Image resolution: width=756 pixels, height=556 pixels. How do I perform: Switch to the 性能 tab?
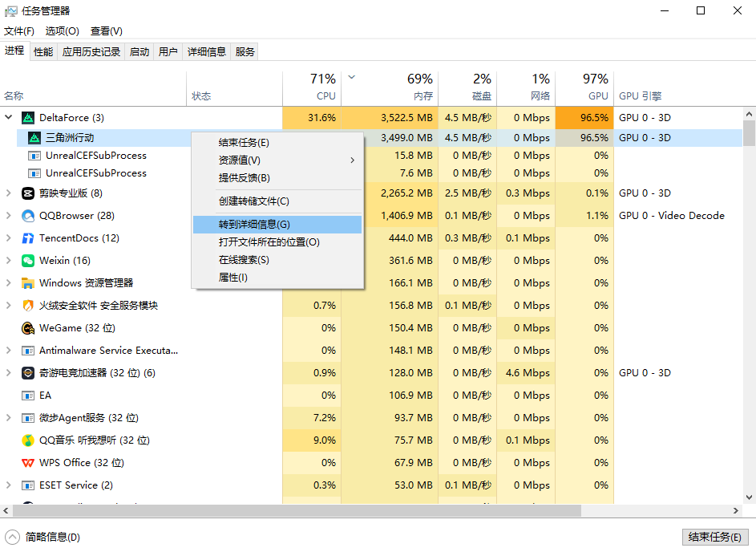(43, 51)
